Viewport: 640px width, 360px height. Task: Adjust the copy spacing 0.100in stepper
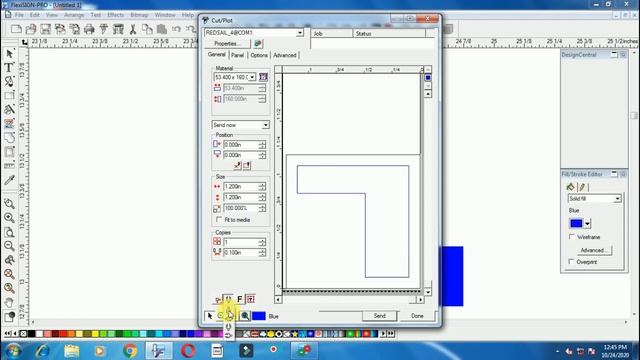coord(262,253)
